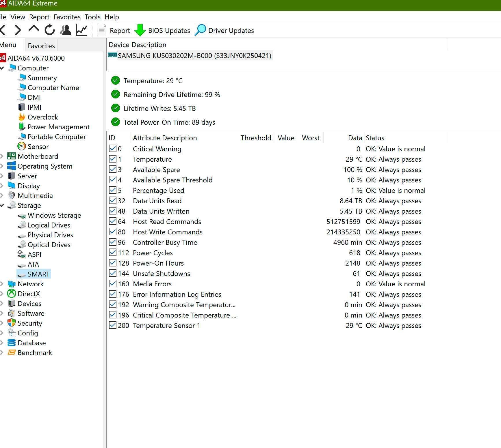
Task: Toggle Data Units Read checkbox
Action: (x=113, y=201)
